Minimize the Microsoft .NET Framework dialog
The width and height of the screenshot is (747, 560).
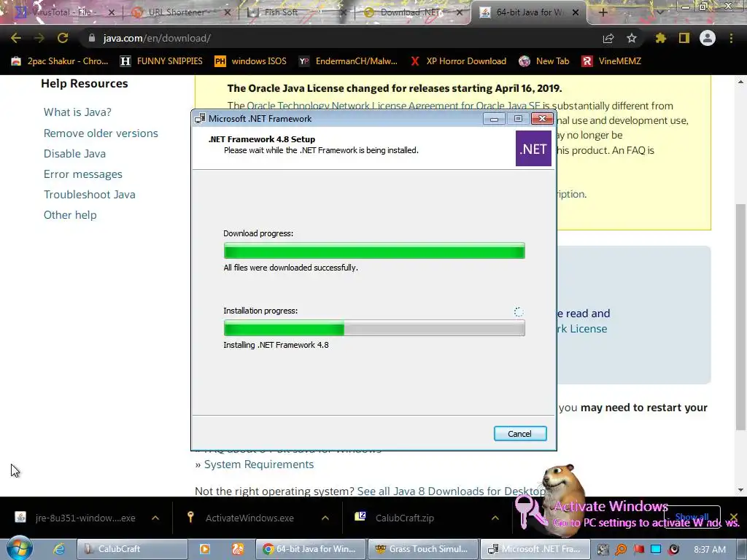click(x=494, y=119)
